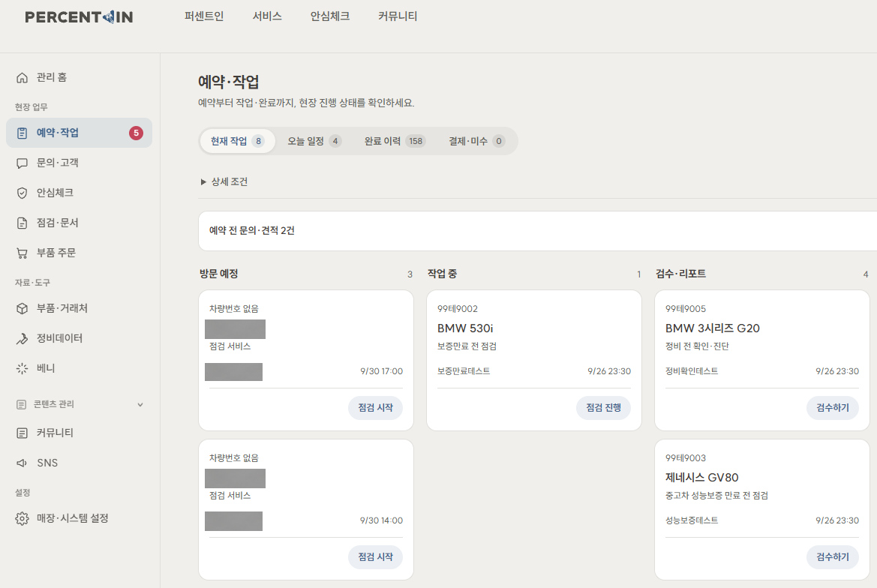The image size is (877, 588).
Task: Click the 성능보증테스트 customer name
Action: point(692,520)
